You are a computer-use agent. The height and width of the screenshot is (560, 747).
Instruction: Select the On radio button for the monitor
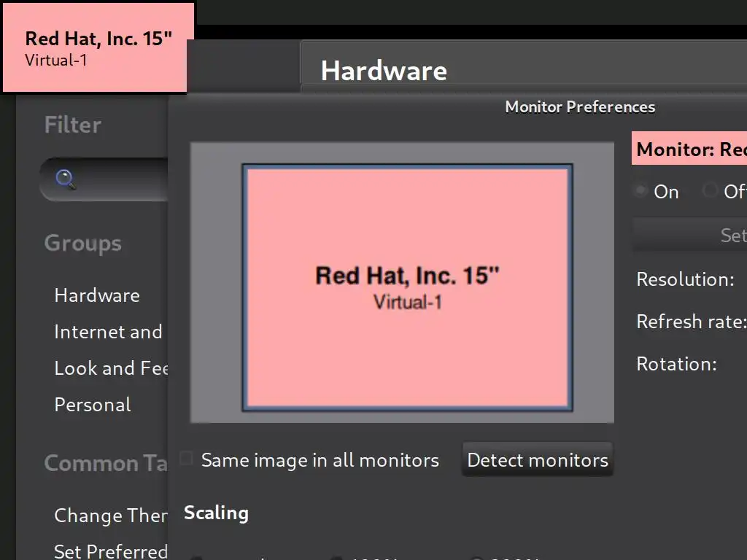click(641, 190)
